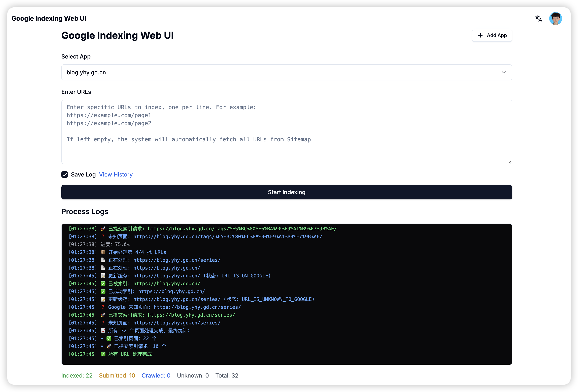This screenshot has width=578, height=392.
Task: Click the Process Logs heading
Action: point(85,212)
